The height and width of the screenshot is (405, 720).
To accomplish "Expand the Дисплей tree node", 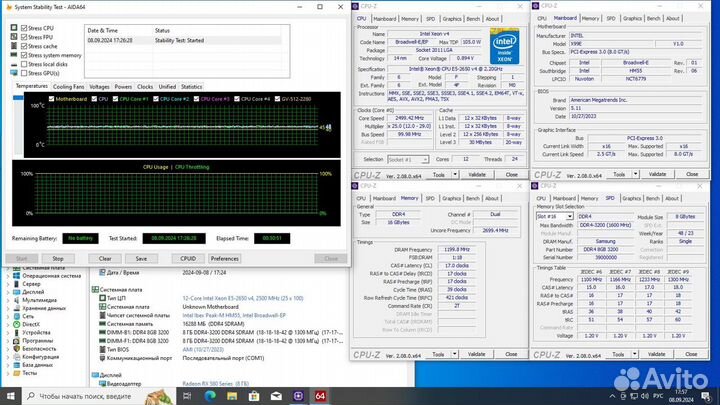I will click(8, 292).
